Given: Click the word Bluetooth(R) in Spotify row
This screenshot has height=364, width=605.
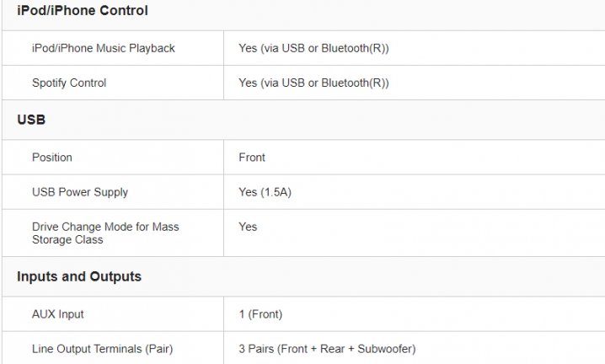Looking at the screenshot, I should [x=352, y=83].
